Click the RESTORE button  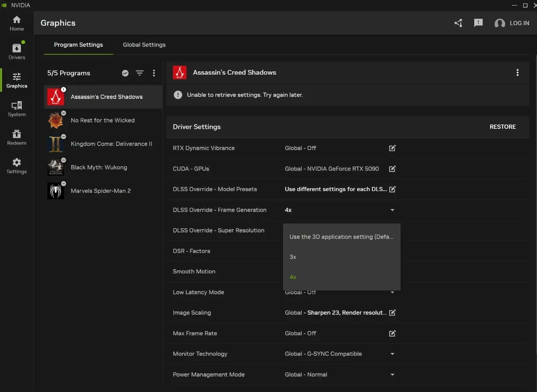[x=502, y=127]
